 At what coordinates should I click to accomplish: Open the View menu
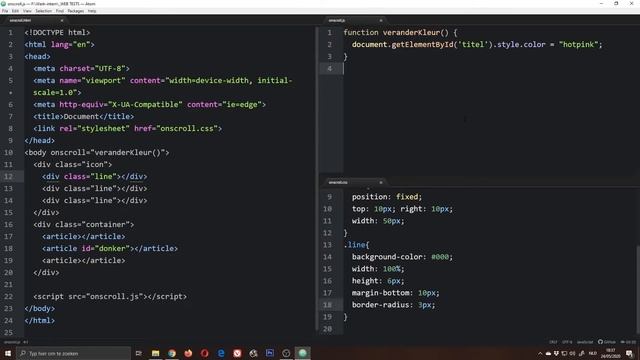(x=27, y=11)
